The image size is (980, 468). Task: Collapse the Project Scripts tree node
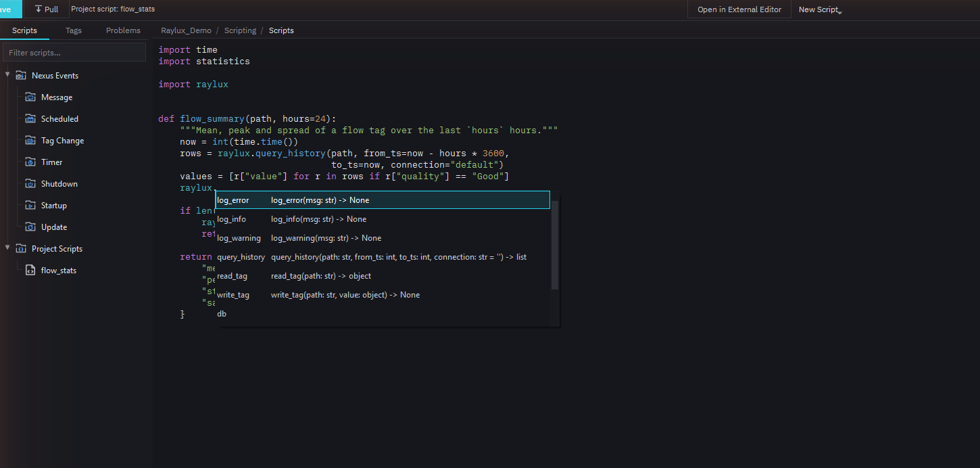7,248
